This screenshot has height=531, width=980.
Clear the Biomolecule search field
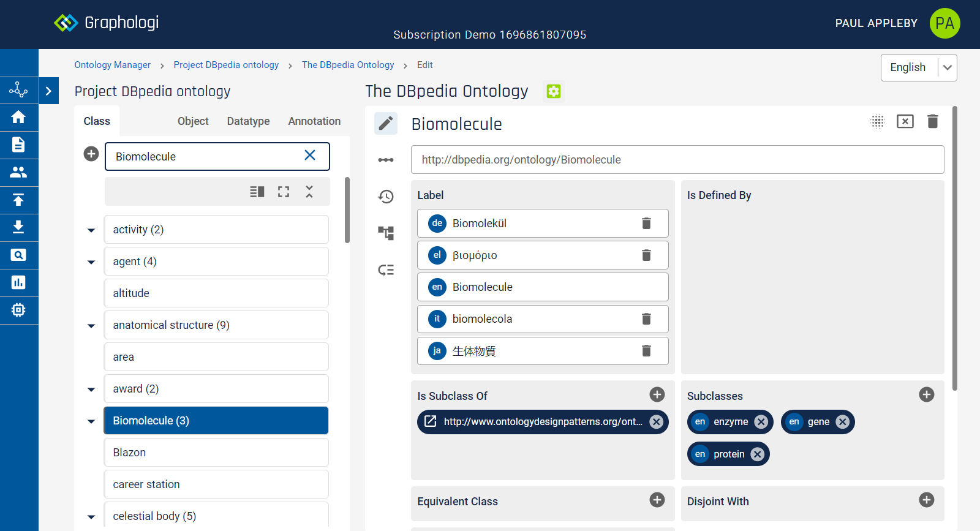tap(310, 155)
